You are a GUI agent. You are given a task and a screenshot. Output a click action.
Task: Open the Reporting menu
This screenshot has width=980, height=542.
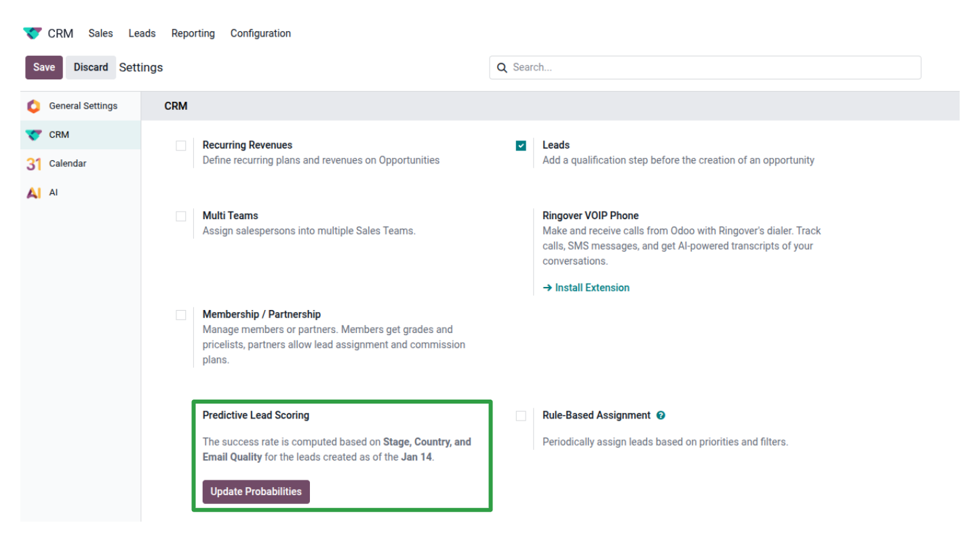(x=193, y=33)
